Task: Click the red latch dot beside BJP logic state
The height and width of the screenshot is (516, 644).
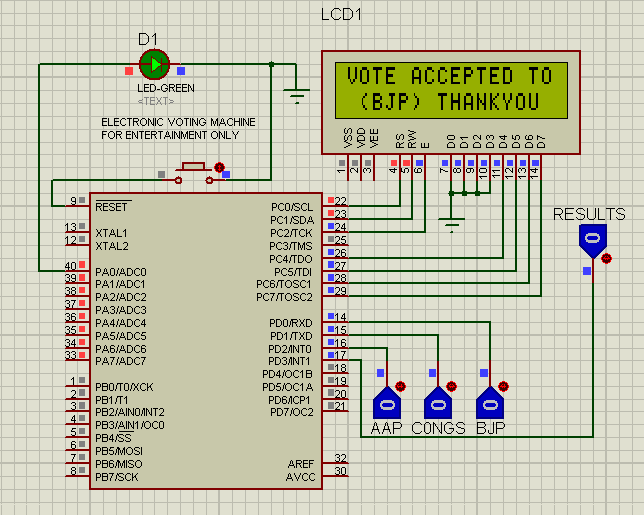Action: pos(503,386)
